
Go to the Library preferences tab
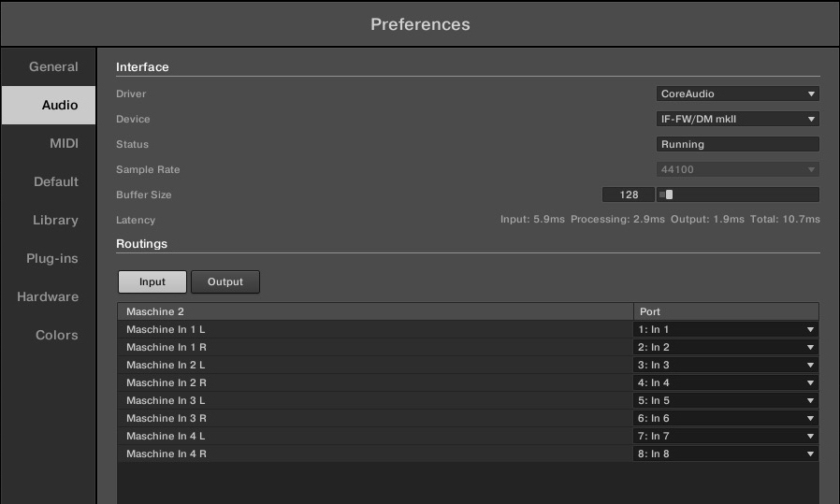click(x=49, y=220)
